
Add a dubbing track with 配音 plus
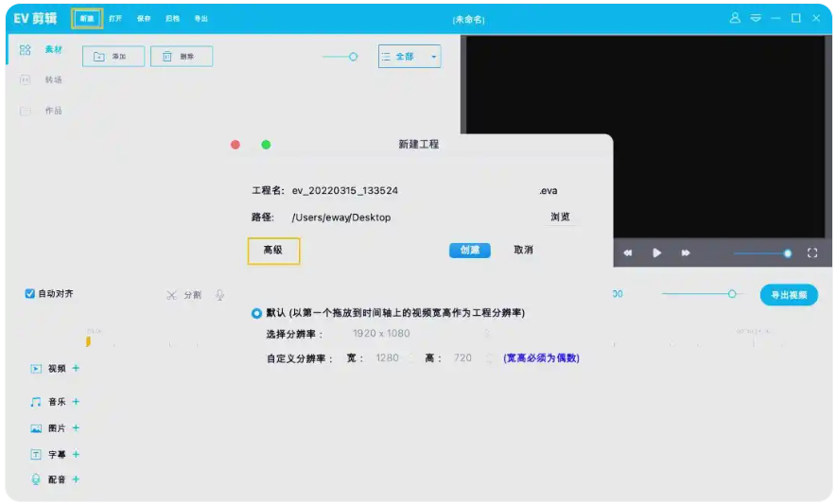(76, 478)
